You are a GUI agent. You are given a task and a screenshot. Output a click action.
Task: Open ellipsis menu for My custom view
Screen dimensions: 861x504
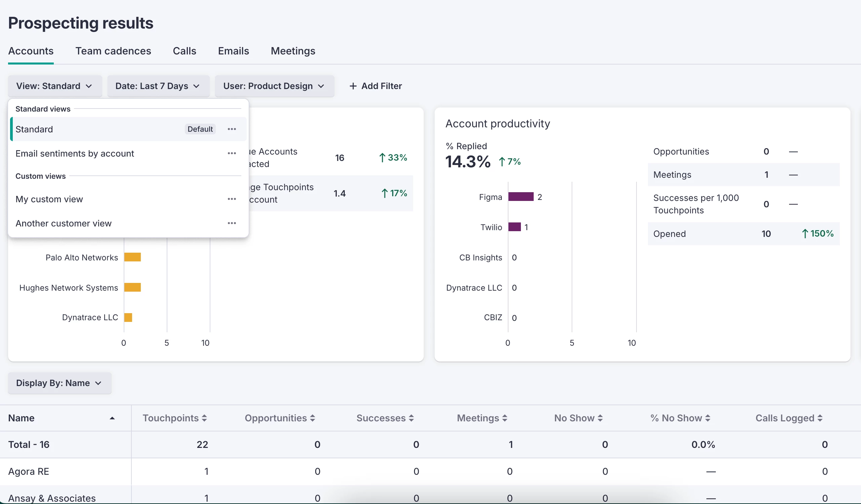click(x=232, y=199)
